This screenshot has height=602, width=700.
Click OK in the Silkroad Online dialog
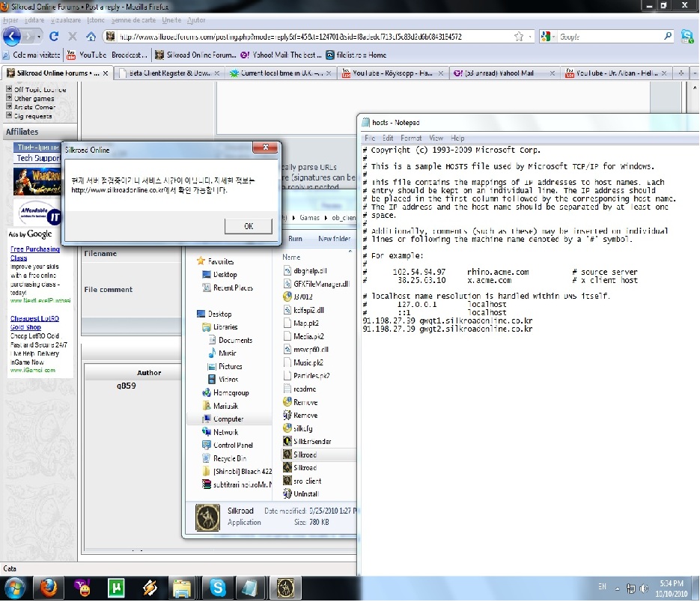point(248,226)
